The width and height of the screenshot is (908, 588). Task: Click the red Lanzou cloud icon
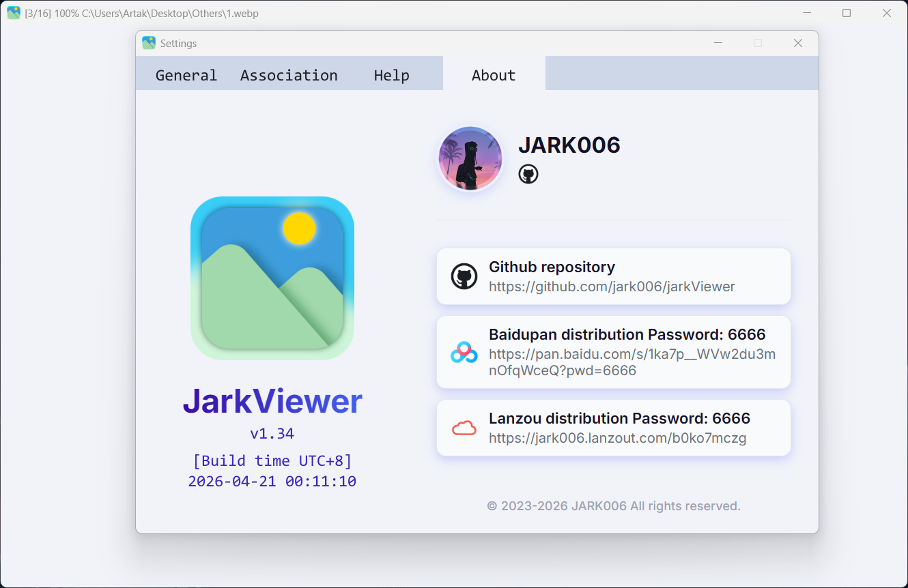(x=464, y=428)
